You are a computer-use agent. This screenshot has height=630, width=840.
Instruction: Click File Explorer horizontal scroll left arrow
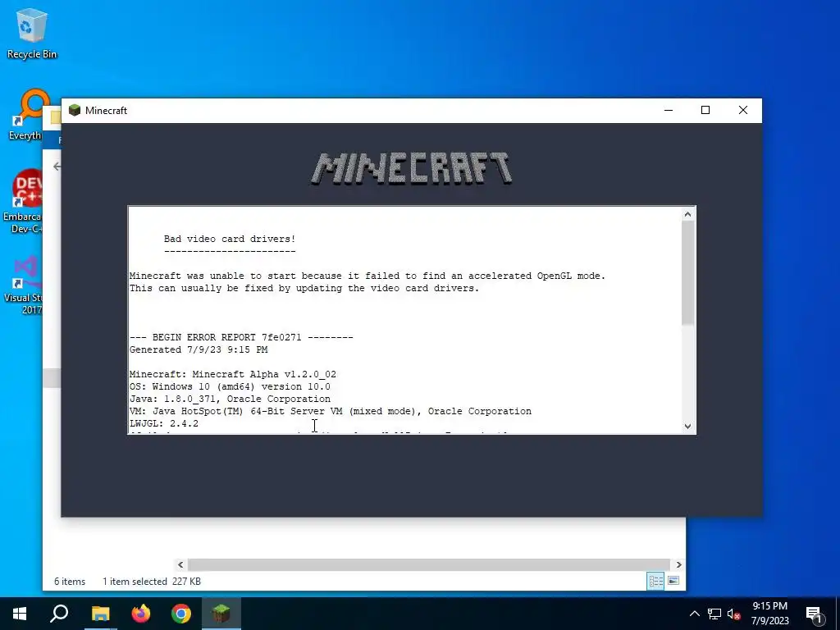180,564
